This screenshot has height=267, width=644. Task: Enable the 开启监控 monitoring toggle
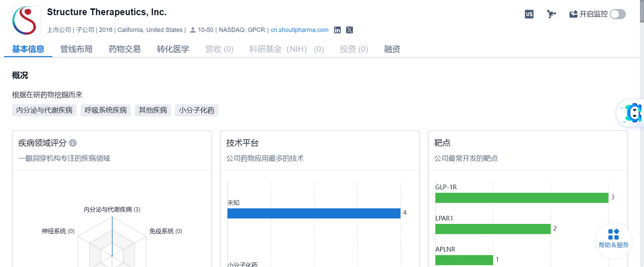point(618,14)
